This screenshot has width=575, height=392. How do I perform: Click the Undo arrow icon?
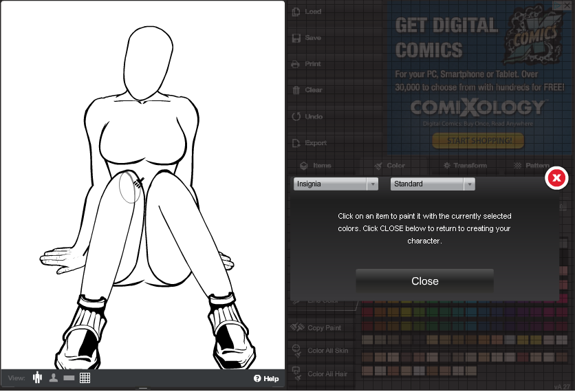(296, 117)
